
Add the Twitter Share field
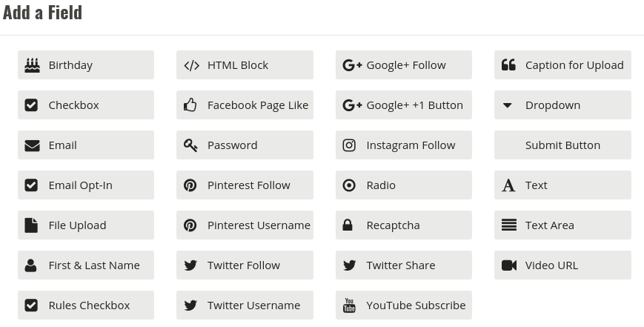pyautogui.click(x=404, y=265)
